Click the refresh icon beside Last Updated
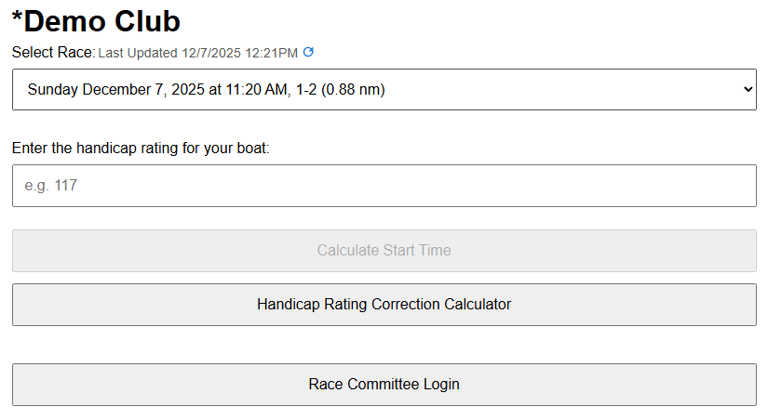768x418 pixels. 308,52
